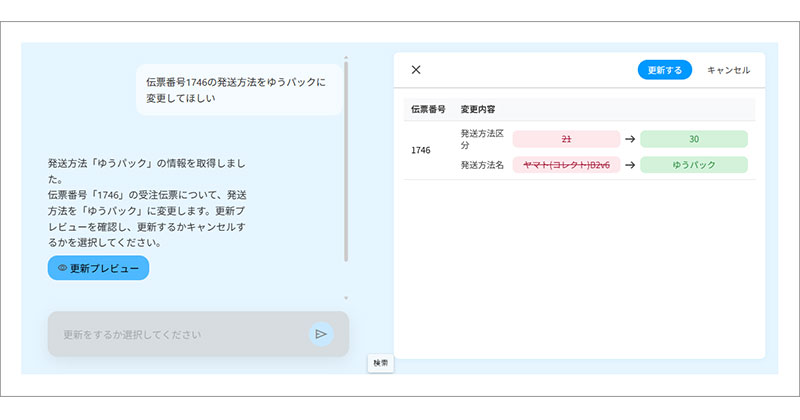Click the old value ヤマト(コレクト)B2v6
800x420 pixels.
[566, 165]
